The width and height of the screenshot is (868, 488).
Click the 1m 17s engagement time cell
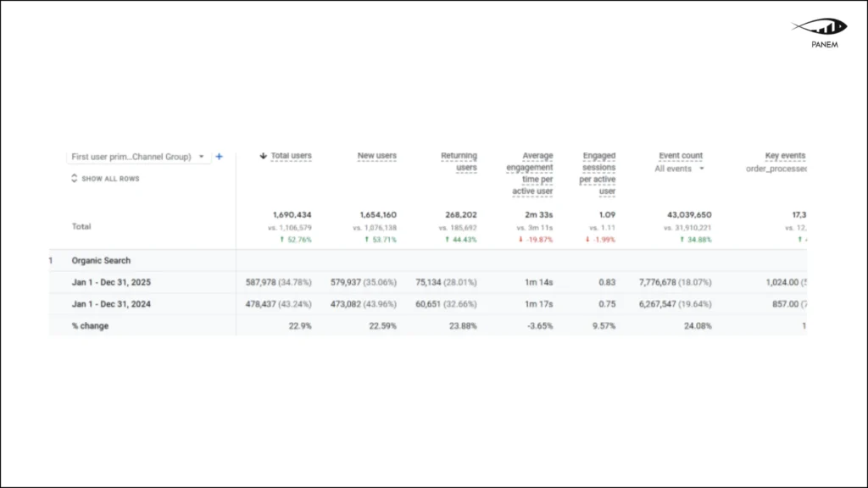click(539, 304)
